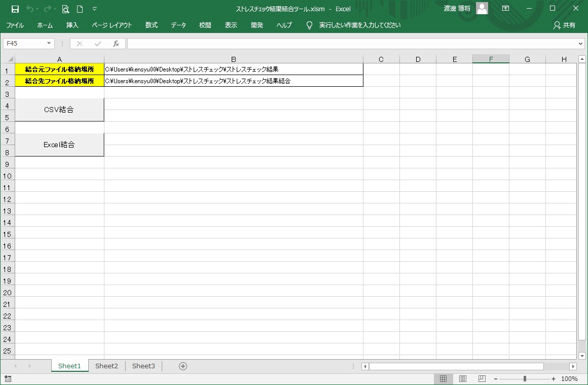Viewport: 588px width, 385px height.
Task: Open the Undo history dropdown arrow
Action: (x=38, y=9)
